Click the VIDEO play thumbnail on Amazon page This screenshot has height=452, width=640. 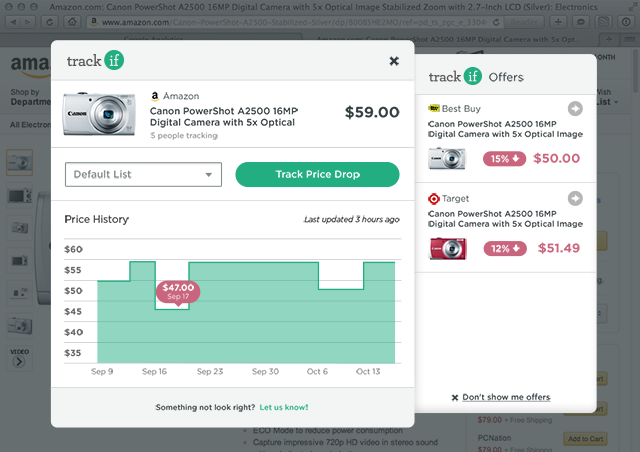(x=19, y=358)
